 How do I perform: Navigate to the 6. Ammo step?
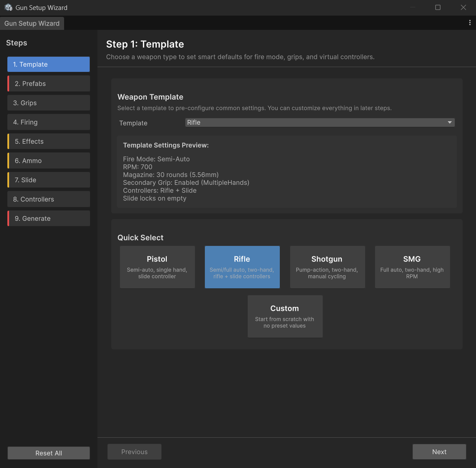coord(49,161)
